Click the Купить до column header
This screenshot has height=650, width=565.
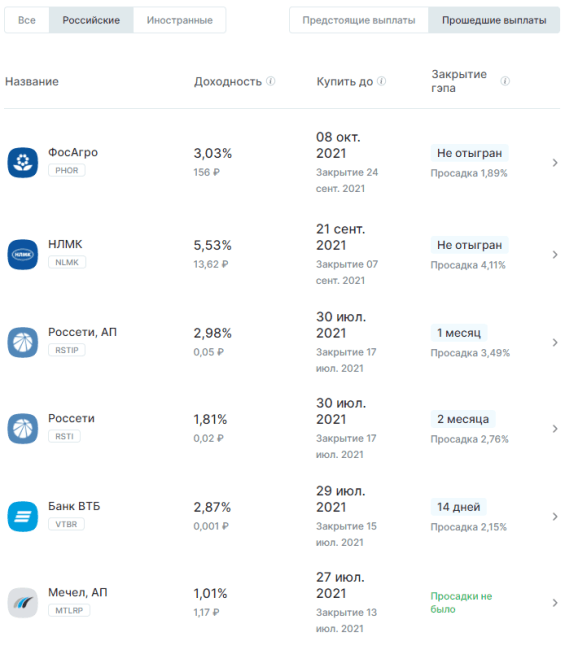pyautogui.click(x=345, y=81)
